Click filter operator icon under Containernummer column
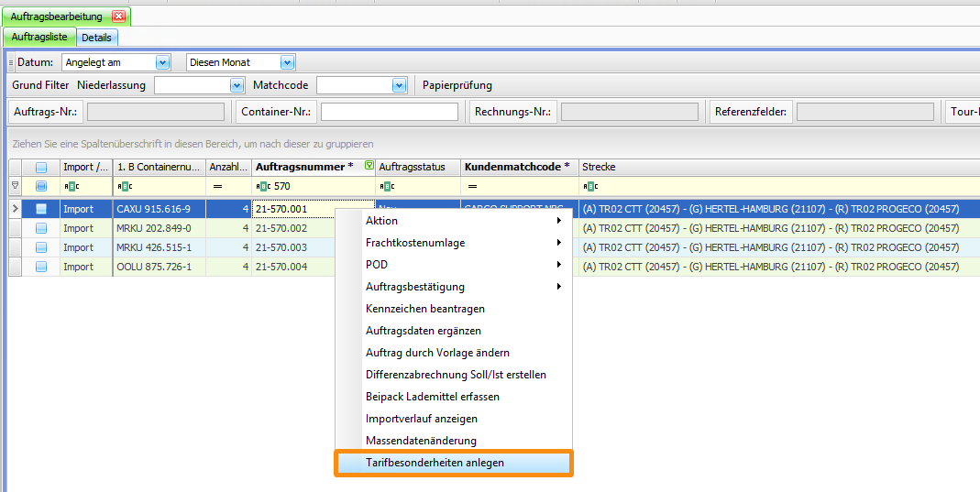The image size is (980, 492). (124, 186)
